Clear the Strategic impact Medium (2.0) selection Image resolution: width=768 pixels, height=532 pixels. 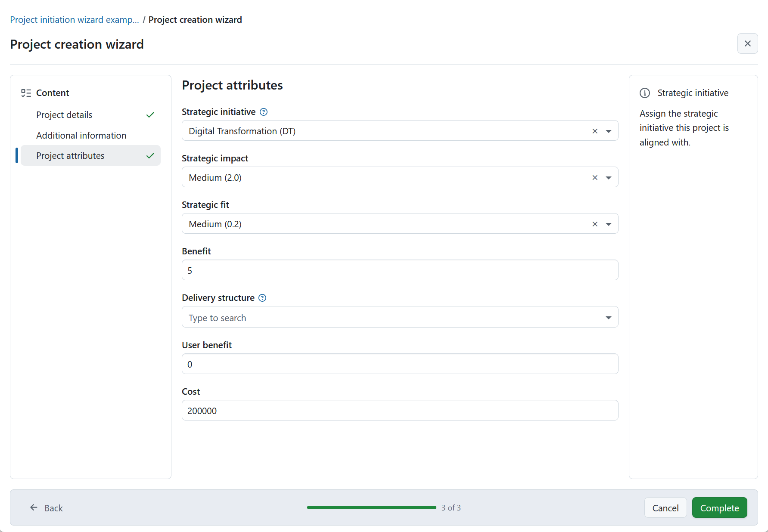[x=595, y=177]
